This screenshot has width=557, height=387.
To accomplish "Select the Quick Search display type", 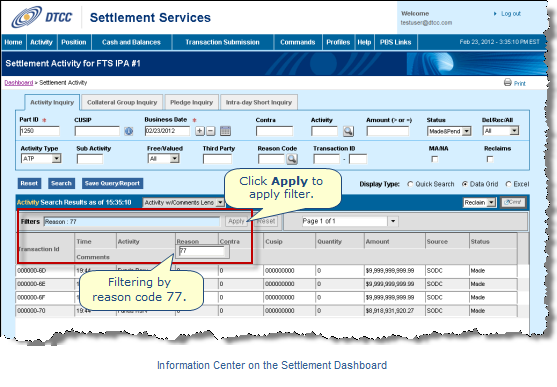I will tap(410, 184).
